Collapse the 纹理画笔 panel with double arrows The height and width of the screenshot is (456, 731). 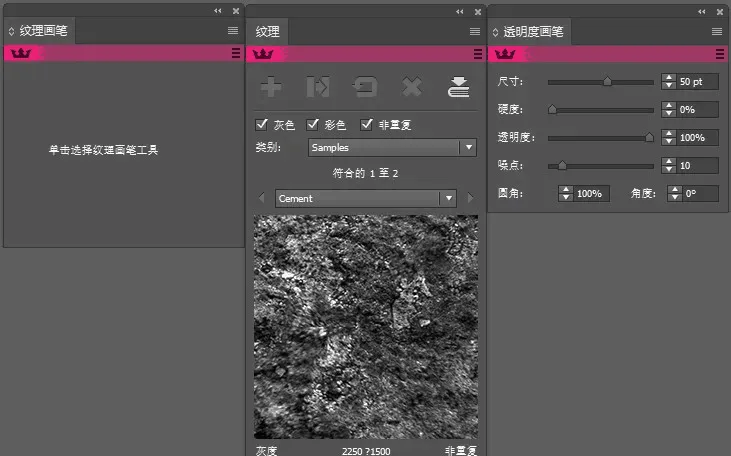[x=218, y=11]
